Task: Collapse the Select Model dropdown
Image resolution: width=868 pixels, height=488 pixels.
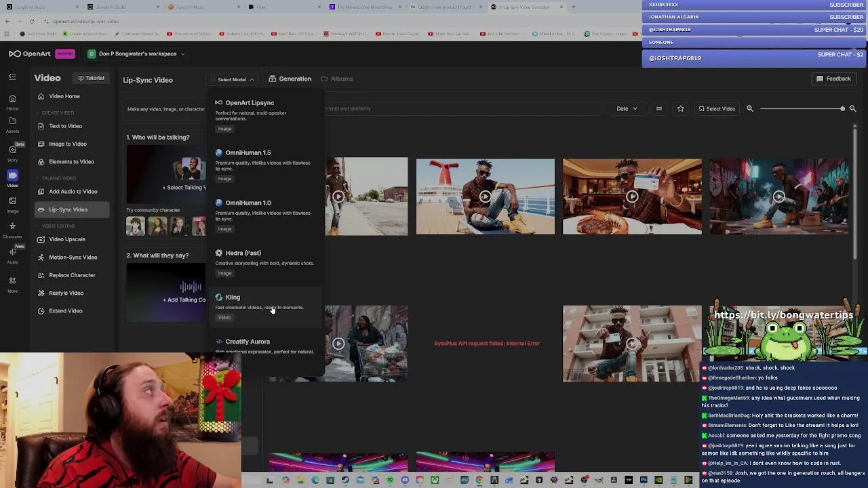Action: coord(232,79)
